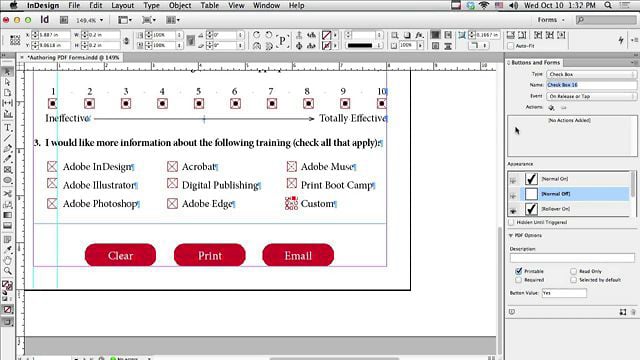The image size is (640, 360).
Task: Toggle the Read Only checkbox
Action: click(x=573, y=271)
